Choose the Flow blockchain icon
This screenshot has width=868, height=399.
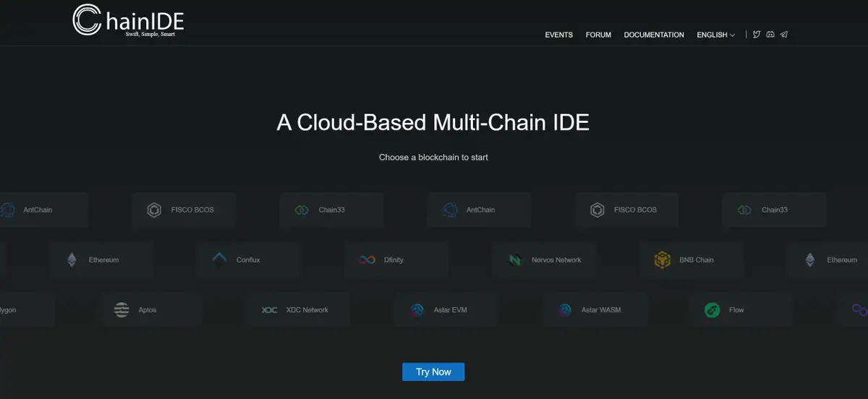click(x=712, y=310)
